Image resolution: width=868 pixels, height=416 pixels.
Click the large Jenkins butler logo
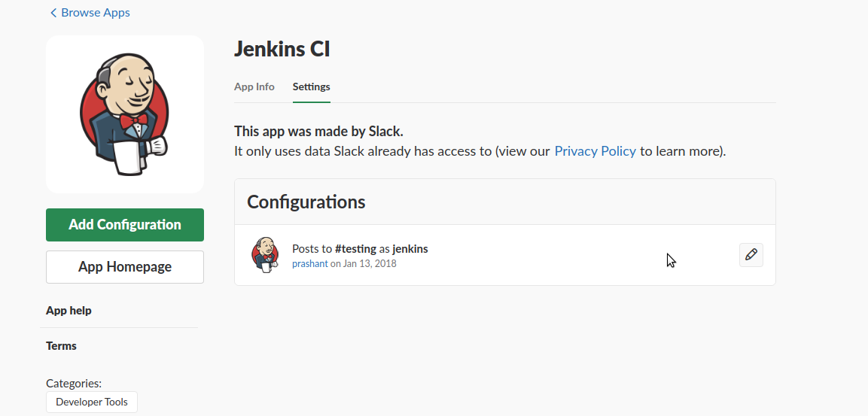(124, 114)
